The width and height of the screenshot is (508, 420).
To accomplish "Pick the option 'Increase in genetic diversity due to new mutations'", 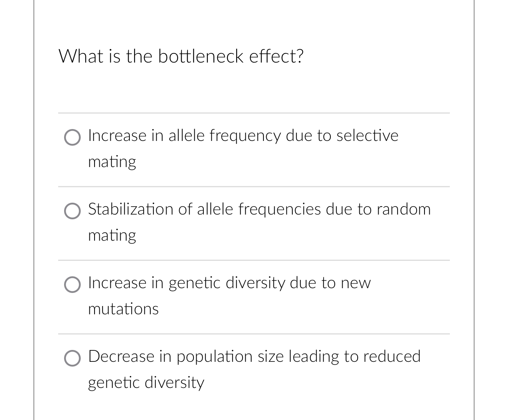I will (72, 285).
